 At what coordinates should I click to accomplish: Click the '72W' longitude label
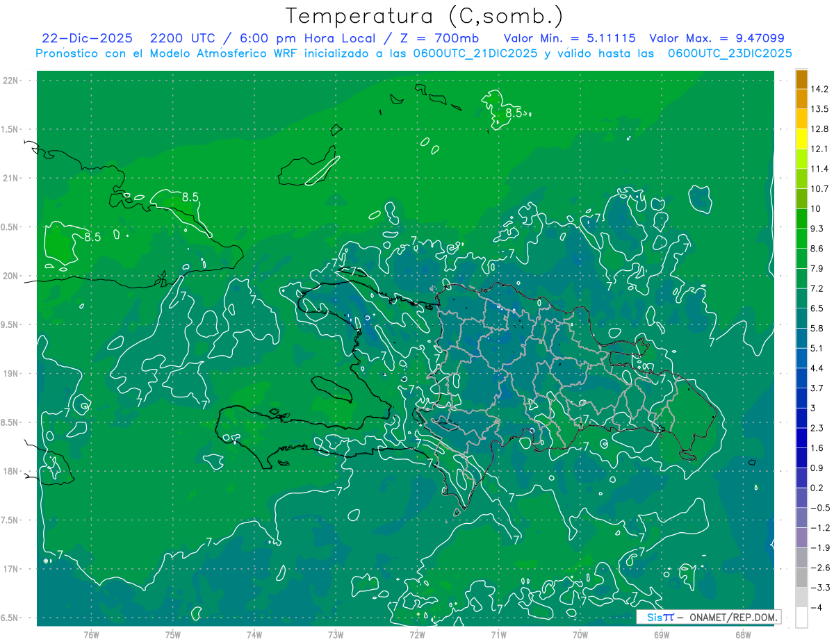pyautogui.click(x=417, y=635)
